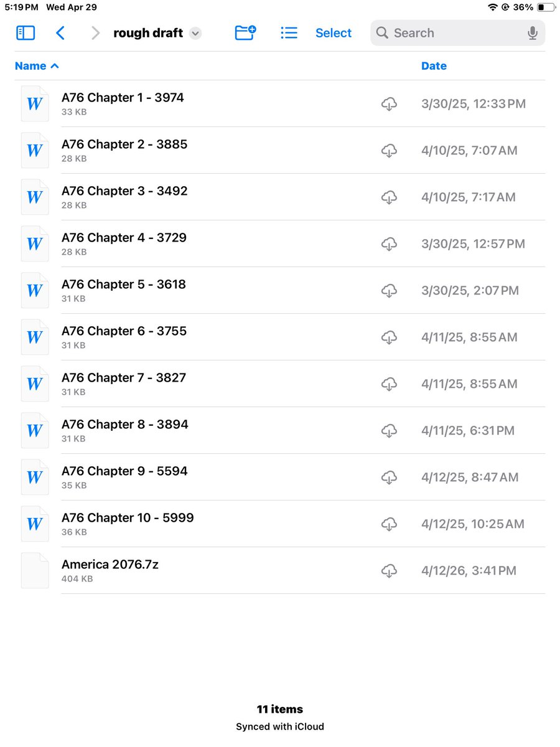Tap the Word icon for Chapter 7 - 3827

34,383
